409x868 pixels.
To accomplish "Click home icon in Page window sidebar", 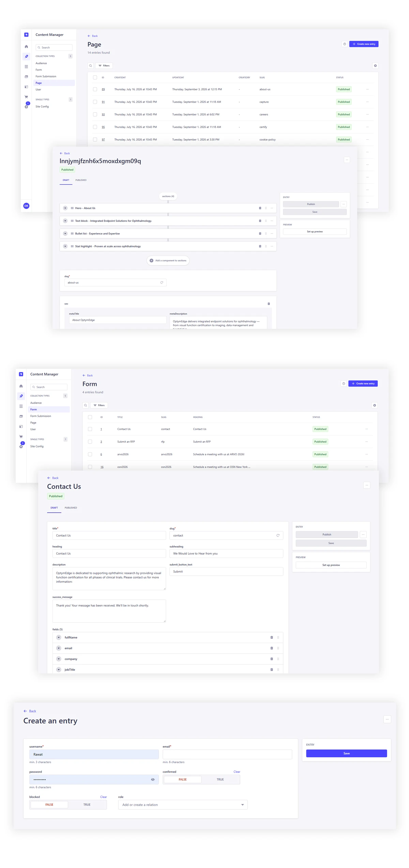I will tap(26, 47).
